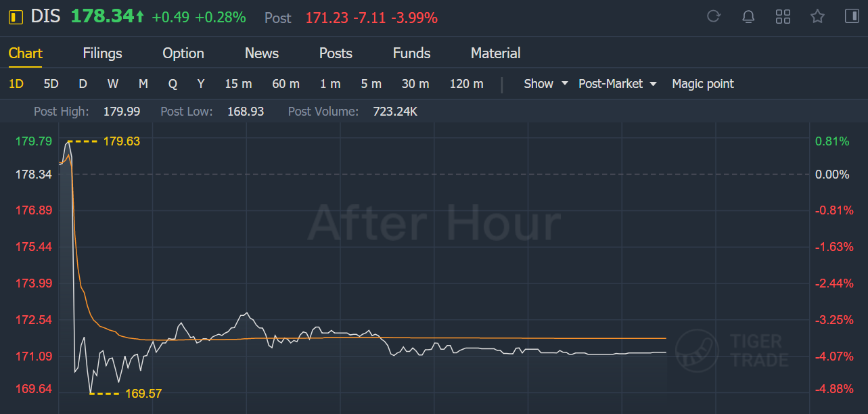Open price alert bell for DIS
Viewport: 868px width, 414px height.
tap(748, 17)
